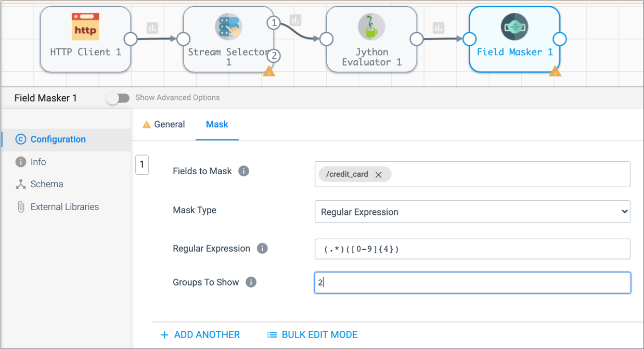The width and height of the screenshot is (644, 349).
Task: Open the Mask Type dropdown
Action: [x=472, y=212]
